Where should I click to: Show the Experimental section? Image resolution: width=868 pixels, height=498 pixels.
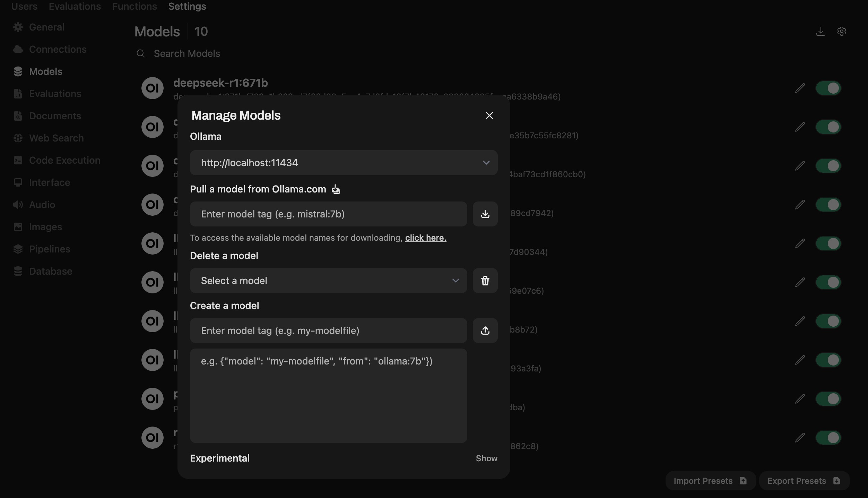point(486,458)
